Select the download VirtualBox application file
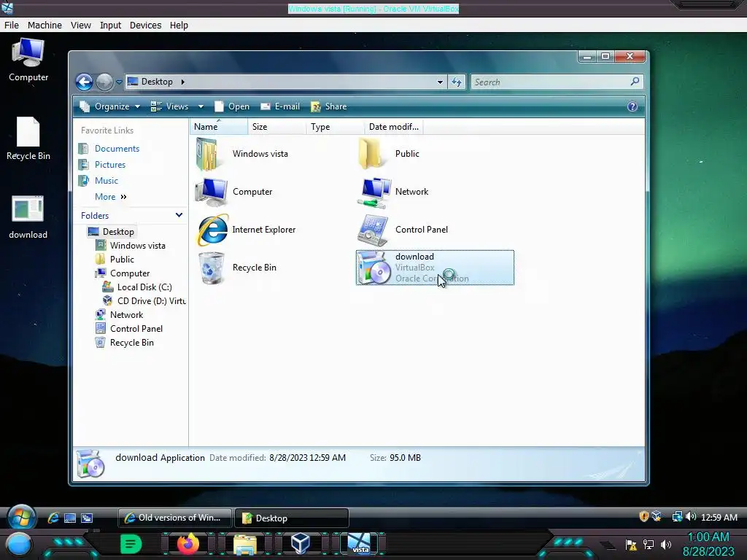The image size is (747, 560). click(435, 268)
